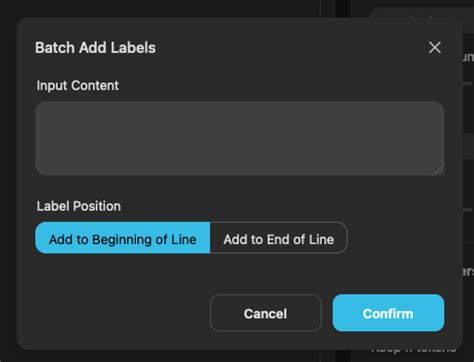
Task: Click the Batch Add Labels title
Action: point(95,48)
